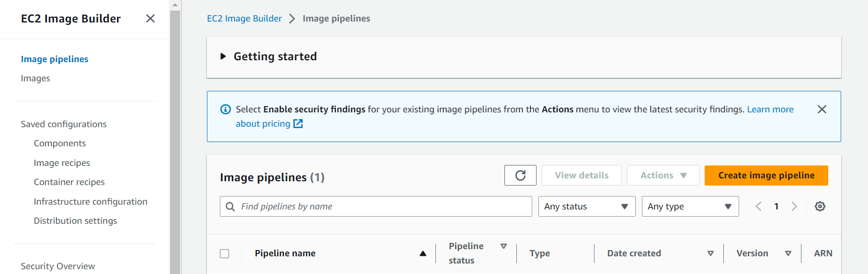Click Create image pipeline button

(x=766, y=175)
